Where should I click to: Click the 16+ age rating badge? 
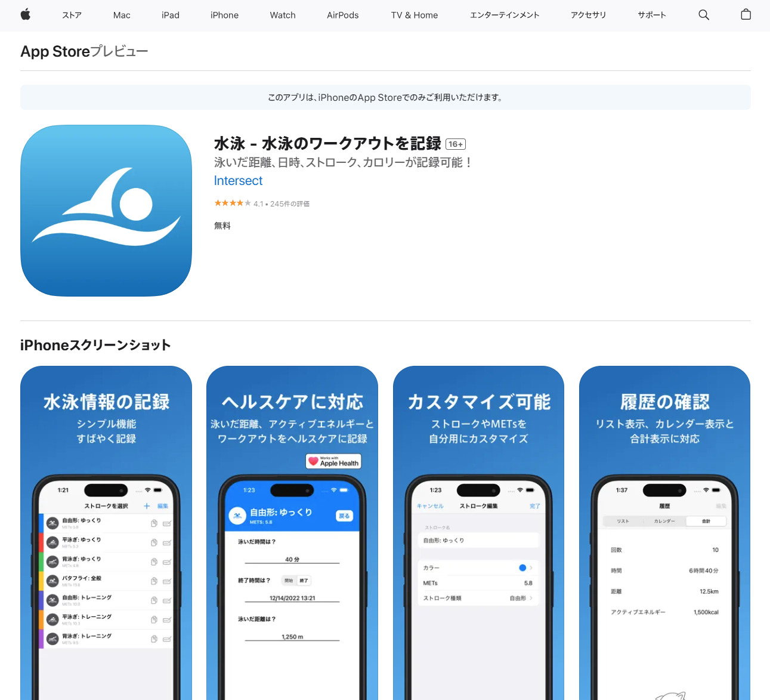[x=456, y=144]
